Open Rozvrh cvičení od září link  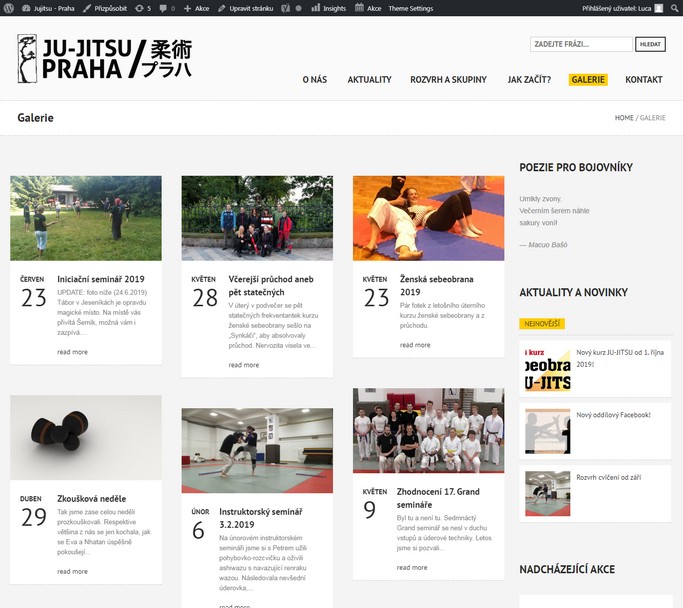tap(609, 477)
